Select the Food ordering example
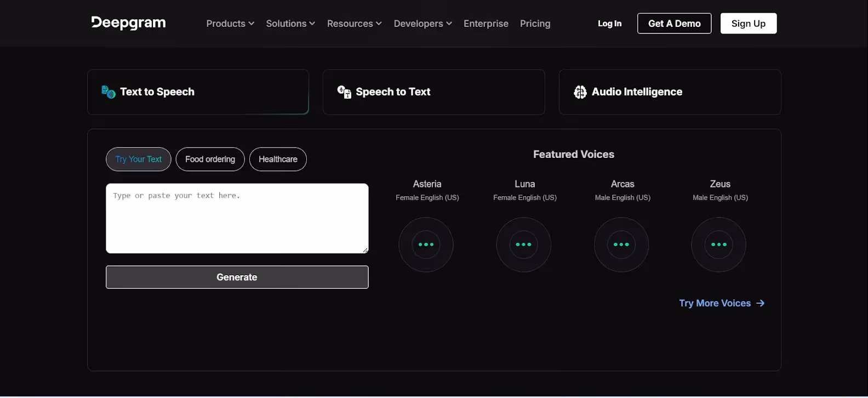 (210, 160)
